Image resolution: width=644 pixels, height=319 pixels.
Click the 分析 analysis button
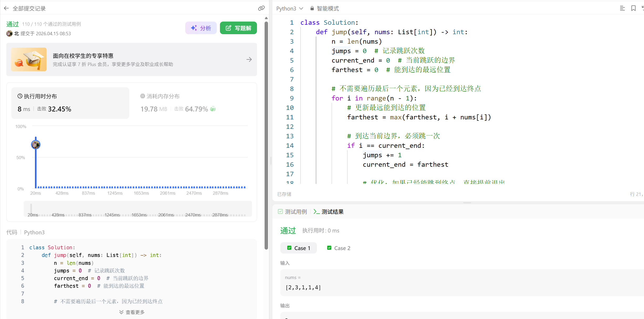(201, 28)
